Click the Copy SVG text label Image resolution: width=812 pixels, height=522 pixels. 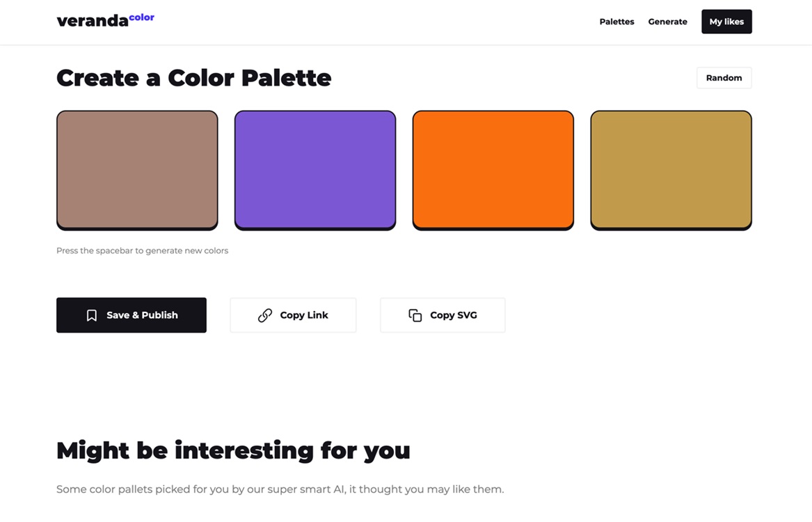coord(454,315)
